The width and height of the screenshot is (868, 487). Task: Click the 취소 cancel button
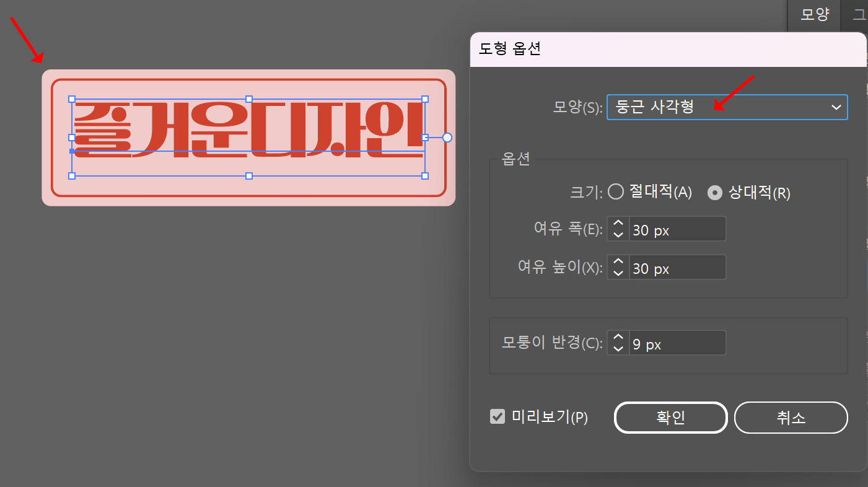click(791, 417)
